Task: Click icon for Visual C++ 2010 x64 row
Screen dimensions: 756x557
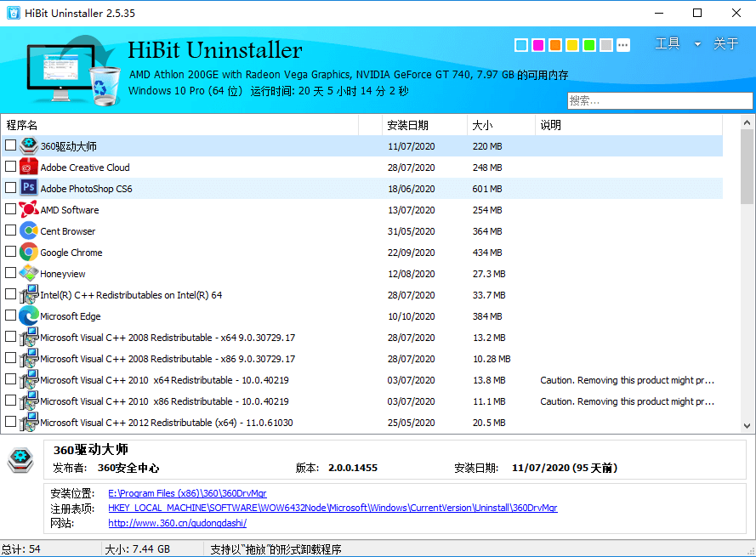Action: [x=29, y=379]
